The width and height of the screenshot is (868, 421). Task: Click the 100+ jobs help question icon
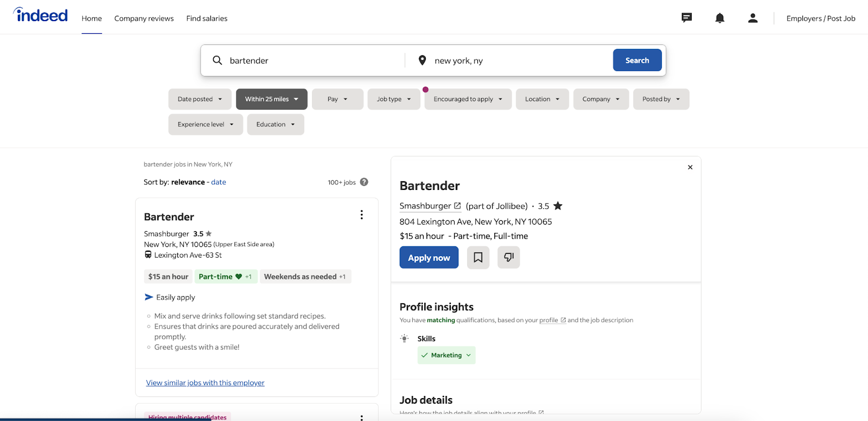[364, 182]
